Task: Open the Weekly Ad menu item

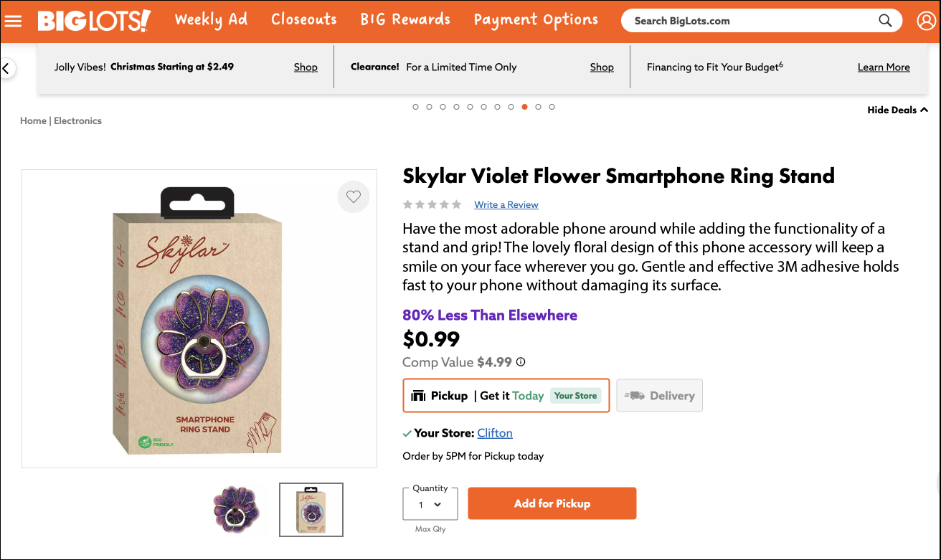Action: (x=211, y=20)
